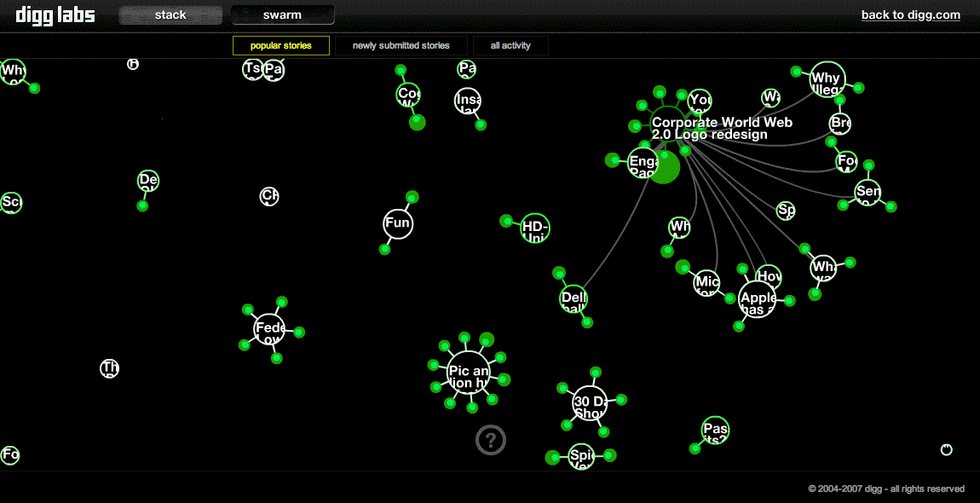Select the 'Fede' story node
Viewport: 980px width, 503px height.
269,329
